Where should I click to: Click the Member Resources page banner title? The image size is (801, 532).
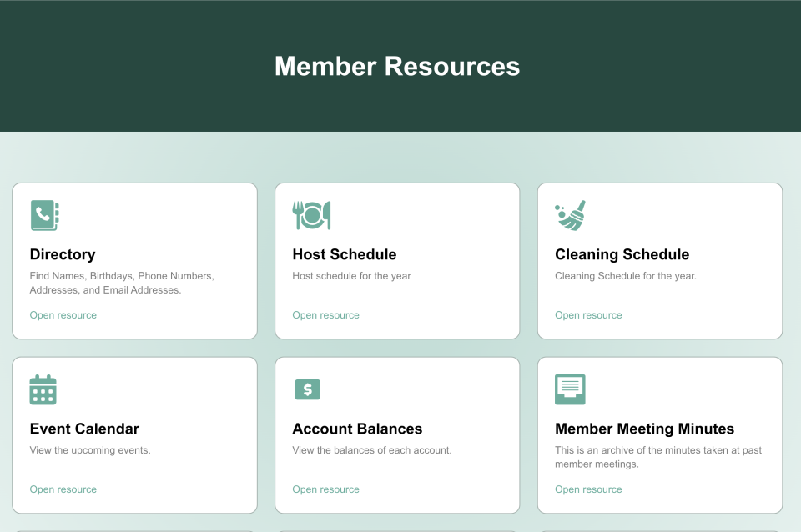pyautogui.click(x=396, y=66)
